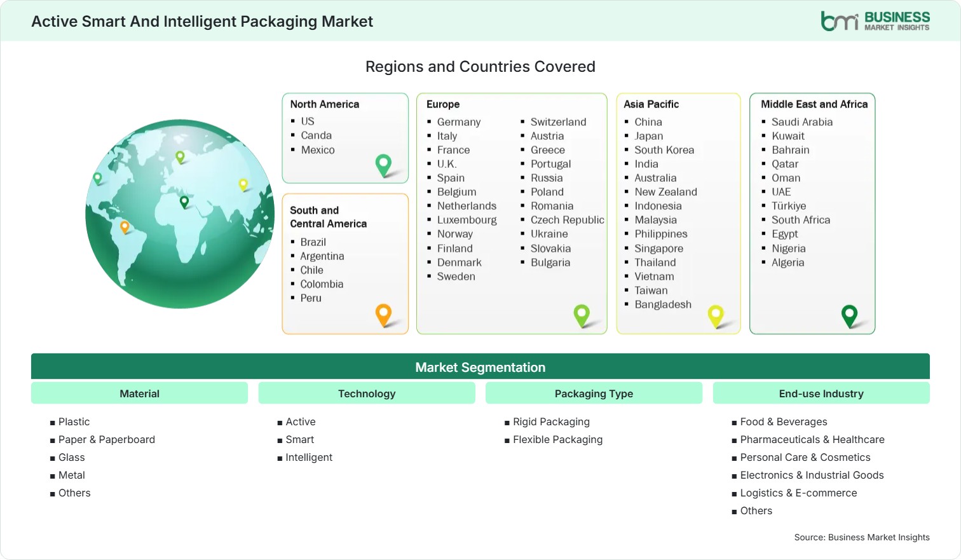Click Rigid Packaging under Packaging Type

pos(551,421)
